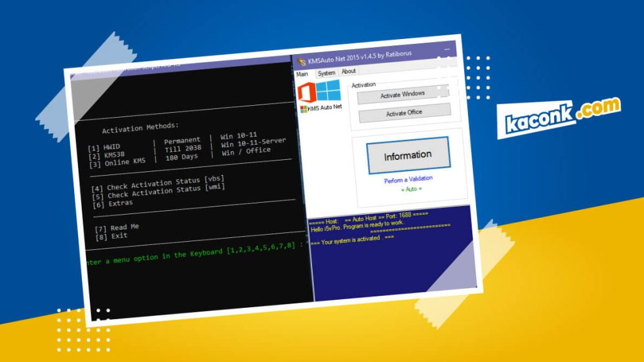Click the 'Activation Methods:' heading
Screen dimensions: 644x362
(140, 128)
